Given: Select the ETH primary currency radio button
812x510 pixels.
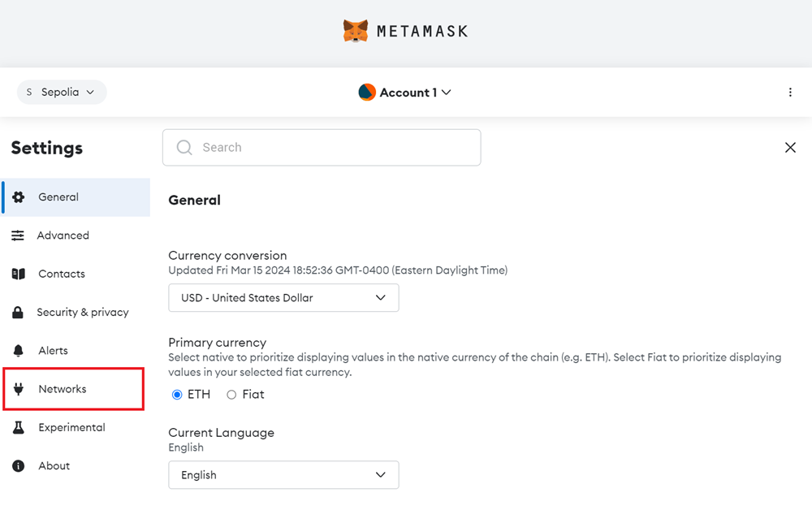Looking at the screenshot, I should click(x=177, y=395).
